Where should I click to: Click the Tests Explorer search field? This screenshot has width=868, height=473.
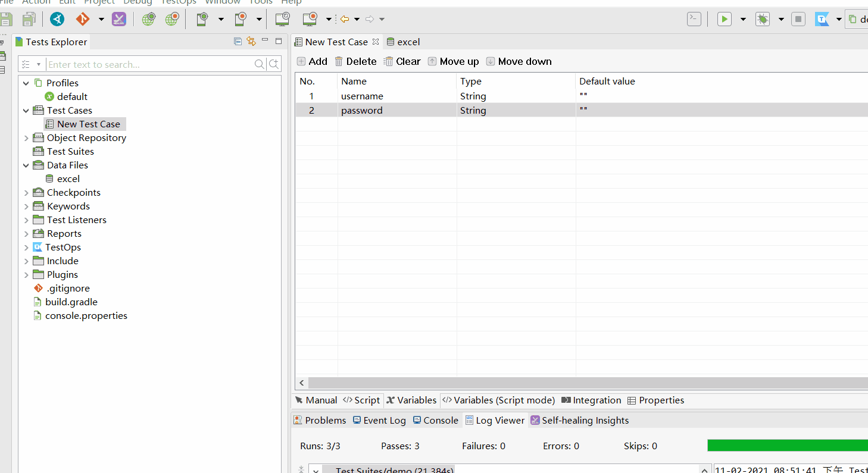coord(149,64)
